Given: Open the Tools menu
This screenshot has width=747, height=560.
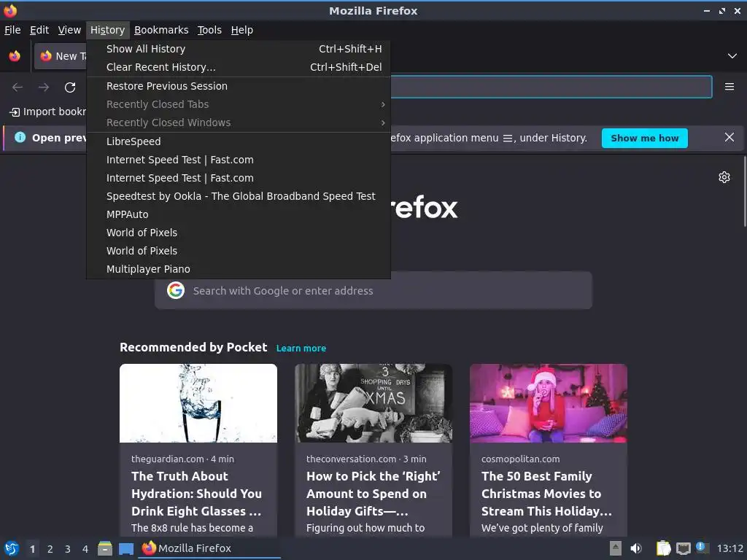Looking at the screenshot, I should (x=209, y=30).
